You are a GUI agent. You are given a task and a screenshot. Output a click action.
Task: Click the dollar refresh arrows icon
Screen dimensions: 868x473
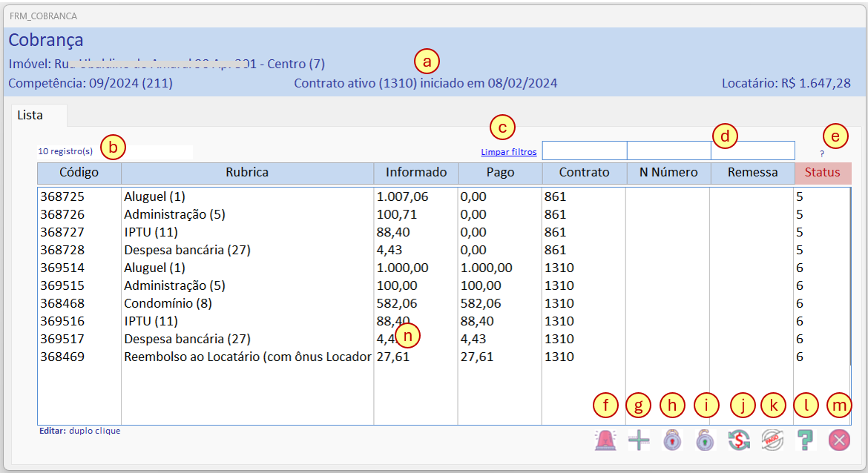[x=739, y=440]
